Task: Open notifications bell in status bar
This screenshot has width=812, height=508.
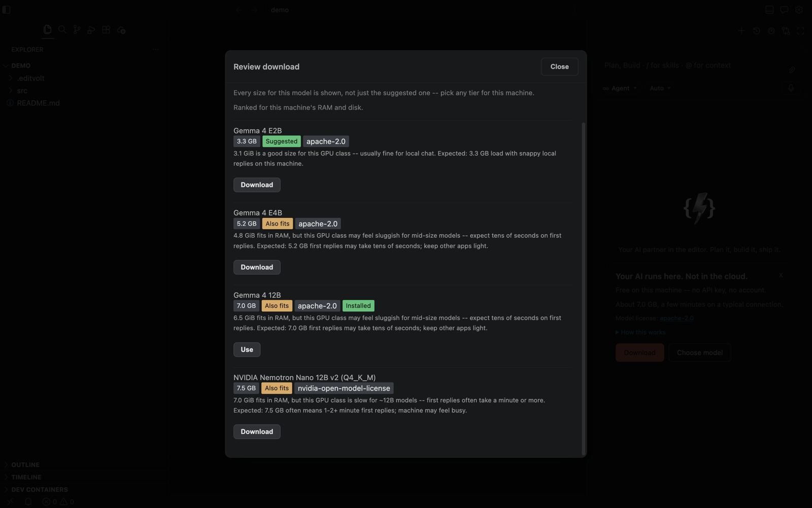Action: pyautogui.click(x=28, y=502)
